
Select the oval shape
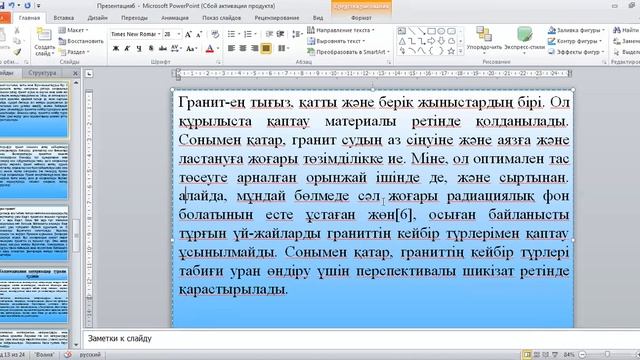coord(441,31)
